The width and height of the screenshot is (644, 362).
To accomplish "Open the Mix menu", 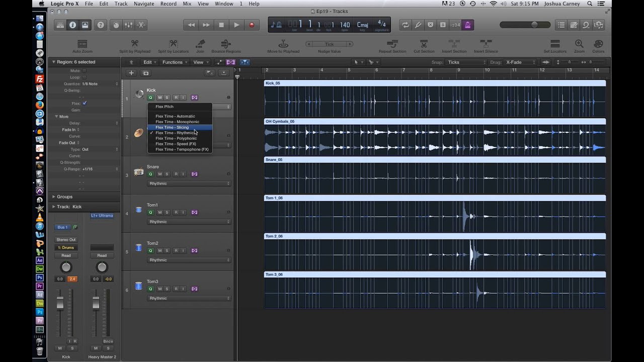I will (x=187, y=4).
